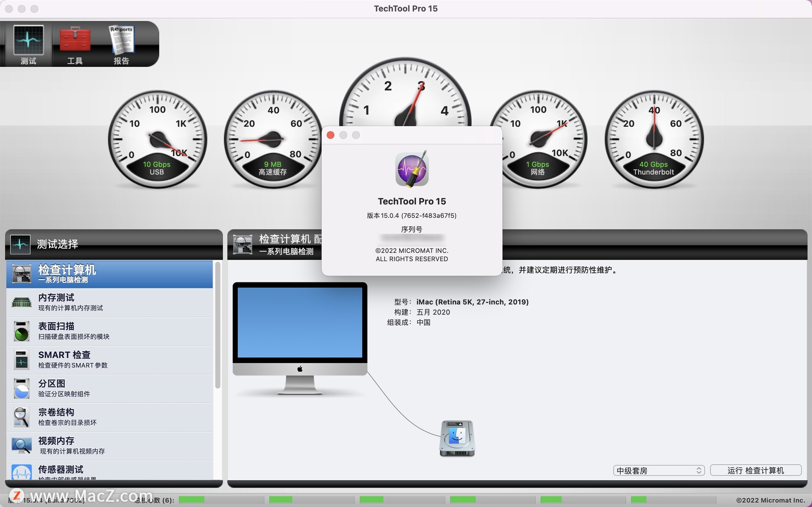
Task: Click the 检查计算机 row icon in list
Action: pyautogui.click(x=22, y=274)
